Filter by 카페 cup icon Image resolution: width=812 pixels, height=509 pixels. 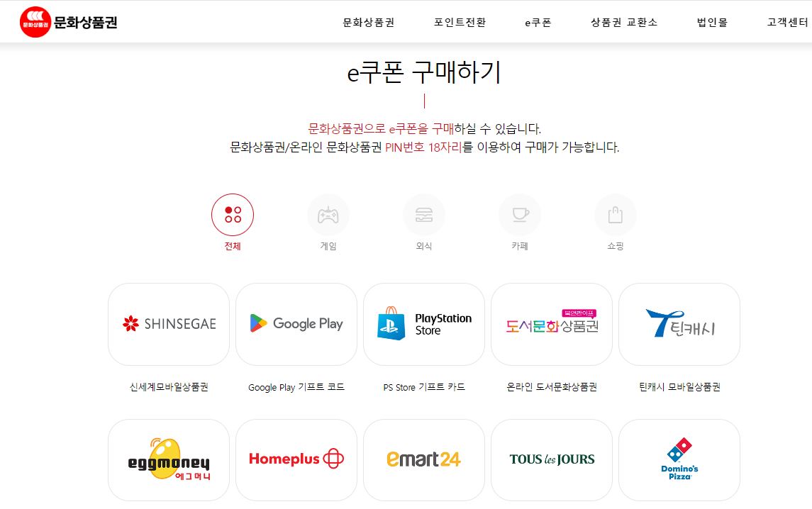coord(520,214)
